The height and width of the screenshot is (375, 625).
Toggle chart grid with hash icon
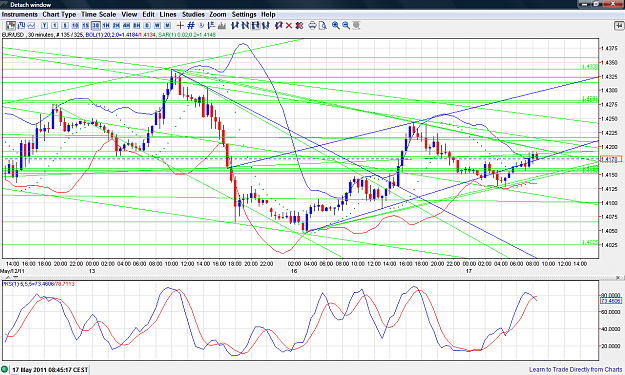tap(191, 26)
